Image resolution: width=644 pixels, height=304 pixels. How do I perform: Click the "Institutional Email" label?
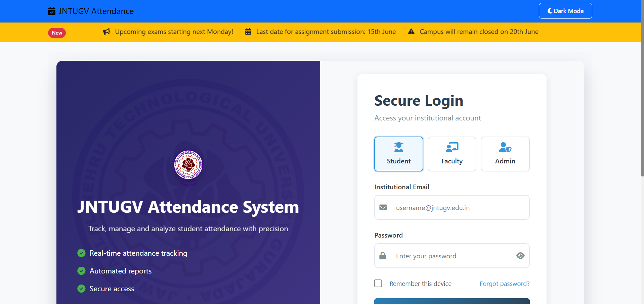(x=402, y=187)
